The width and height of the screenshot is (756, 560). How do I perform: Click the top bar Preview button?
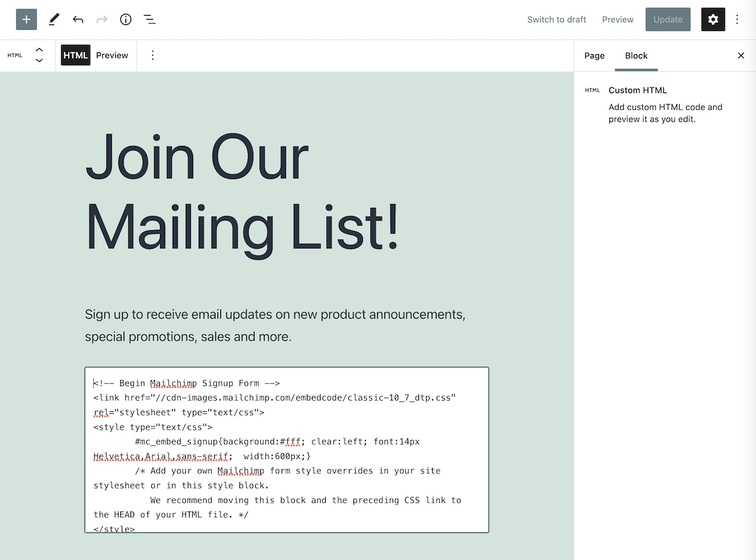point(618,20)
